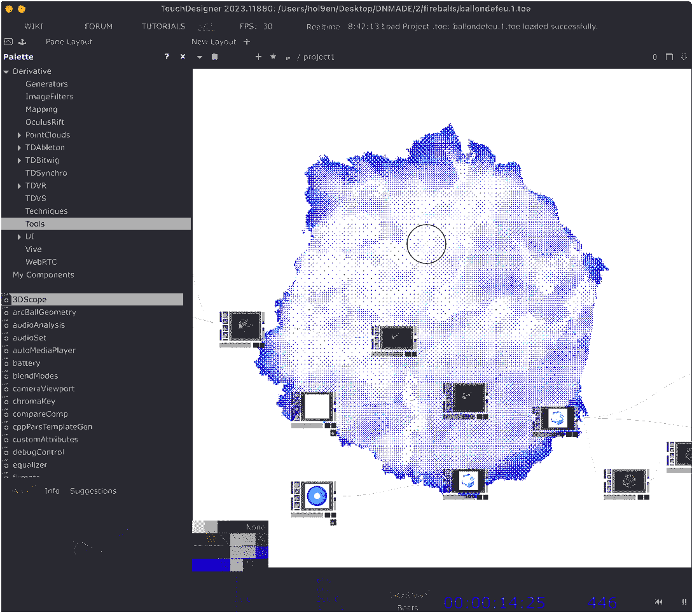Screen dimensions: 692x616
Task: Open the FORUM link in top bar
Action: tap(98, 27)
